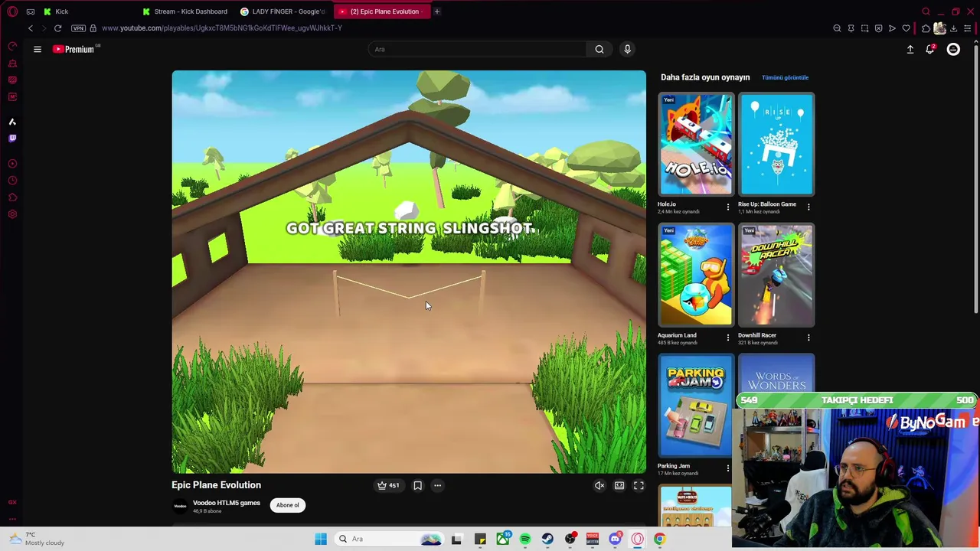Open the Parking Jam game thumbnail
980x551 pixels.
point(696,406)
